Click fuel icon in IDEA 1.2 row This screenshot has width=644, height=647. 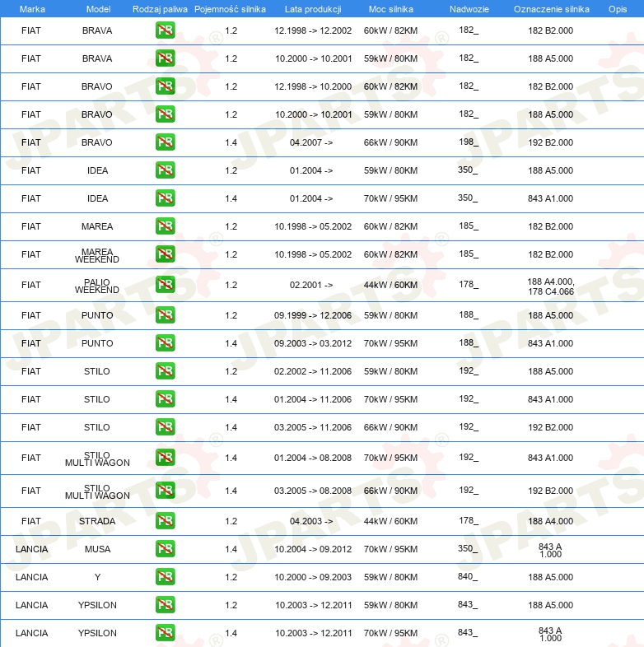pos(166,170)
